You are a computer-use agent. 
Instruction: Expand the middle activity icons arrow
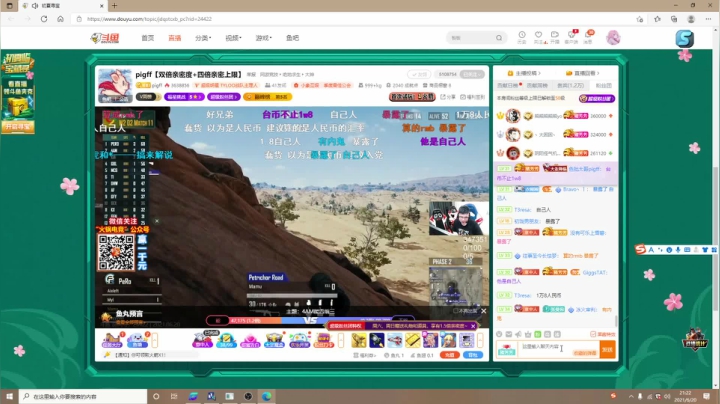coord(341,340)
